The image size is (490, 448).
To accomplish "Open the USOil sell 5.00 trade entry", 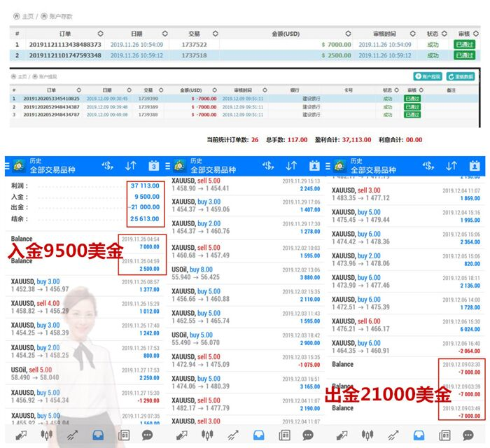I will point(85,374).
